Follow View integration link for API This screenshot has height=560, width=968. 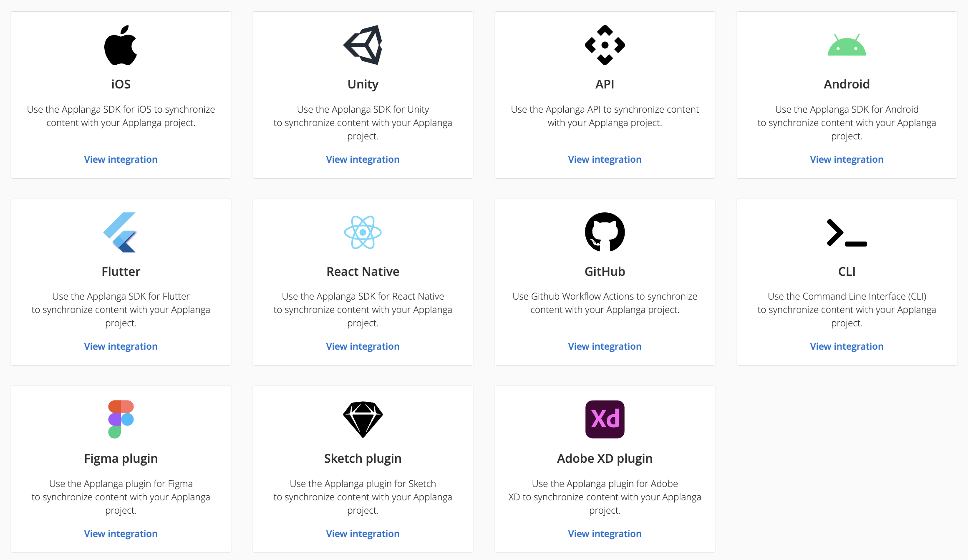[x=605, y=159]
